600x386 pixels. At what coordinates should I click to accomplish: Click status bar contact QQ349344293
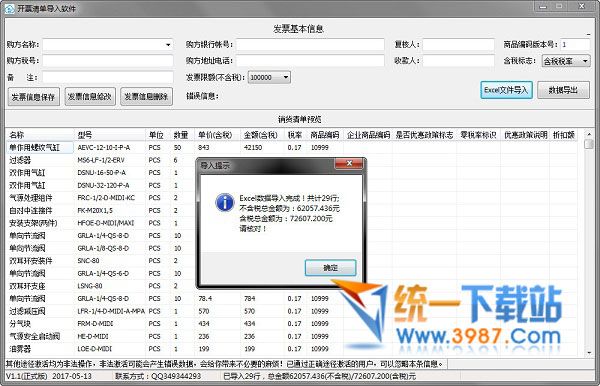tap(158, 376)
